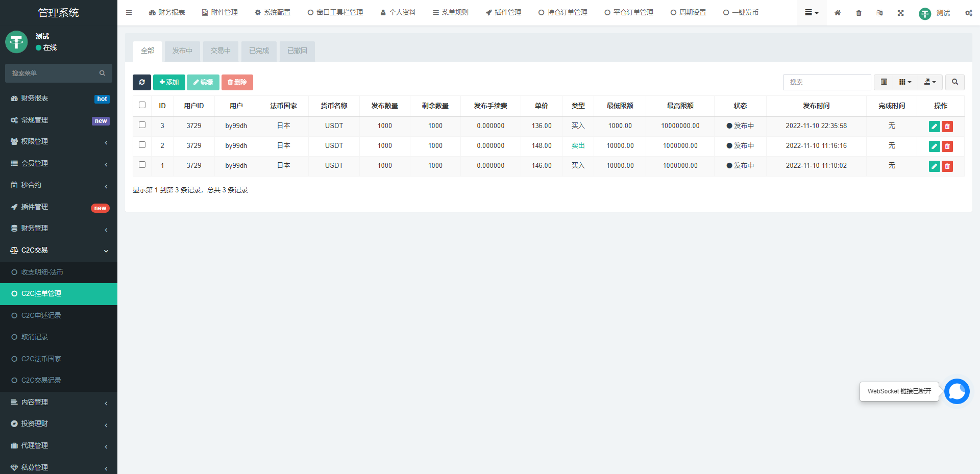980x474 pixels.
Task: Open C2C交易记录 submenu item
Action: (59, 381)
